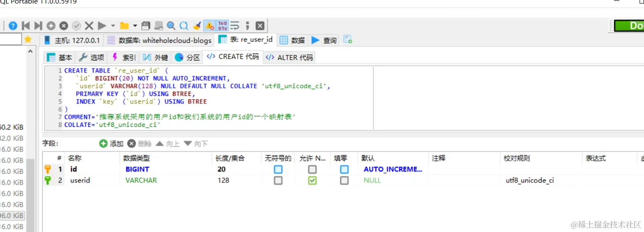Toggle word wrap icon
Image resolution: width=644 pixels, height=232 pixels.
[x=235, y=26]
